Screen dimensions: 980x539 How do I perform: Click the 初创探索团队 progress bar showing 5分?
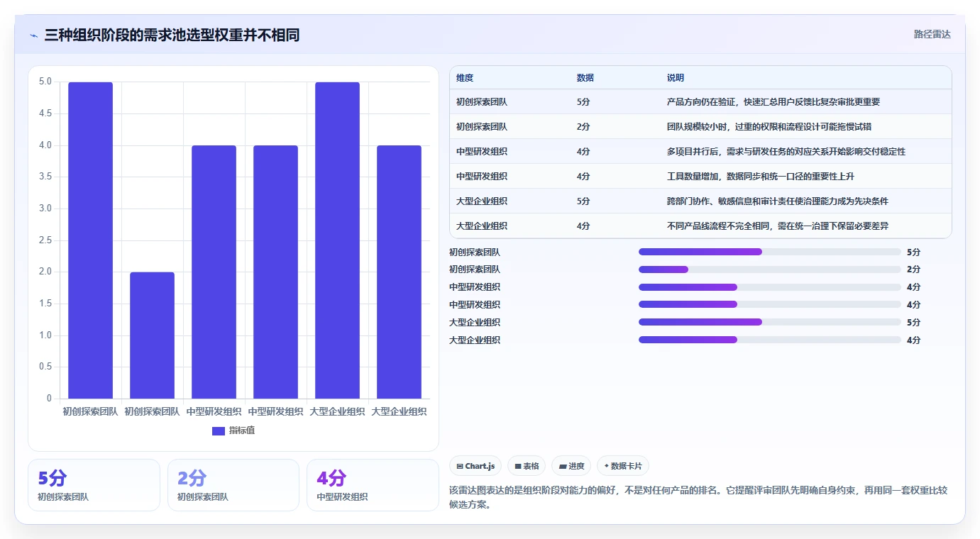pos(770,252)
